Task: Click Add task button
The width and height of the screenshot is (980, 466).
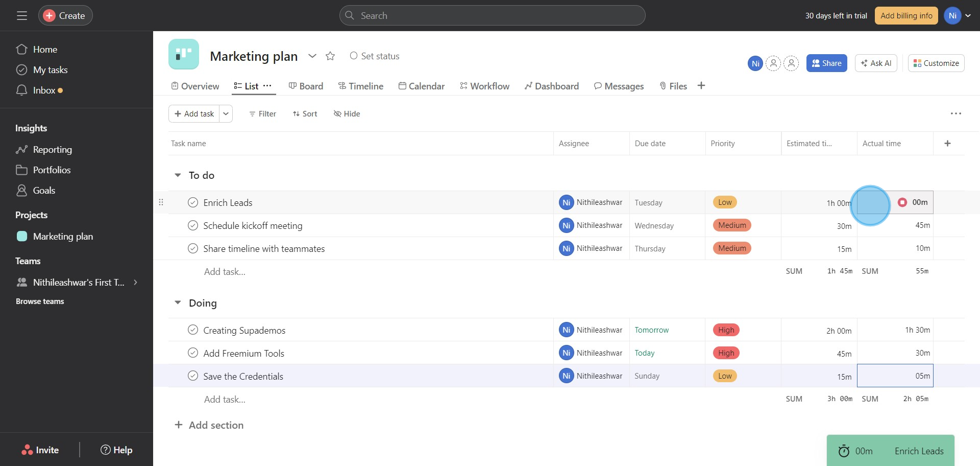Action: (194, 114)
